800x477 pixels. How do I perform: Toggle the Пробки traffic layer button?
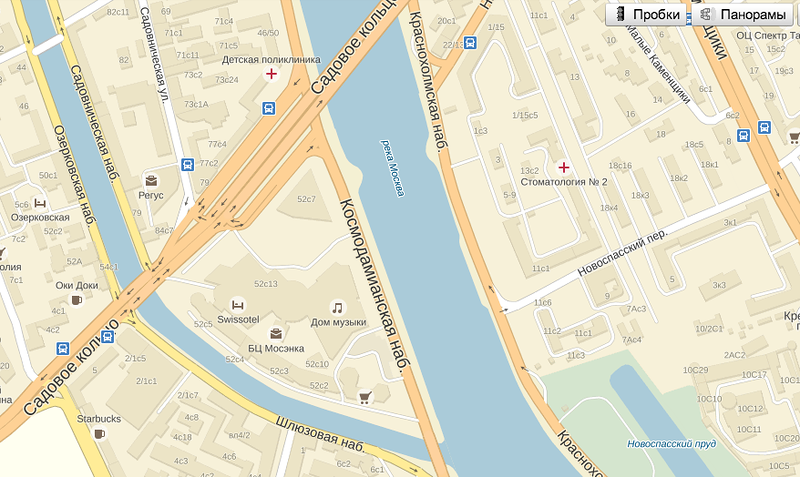point(648,14)
